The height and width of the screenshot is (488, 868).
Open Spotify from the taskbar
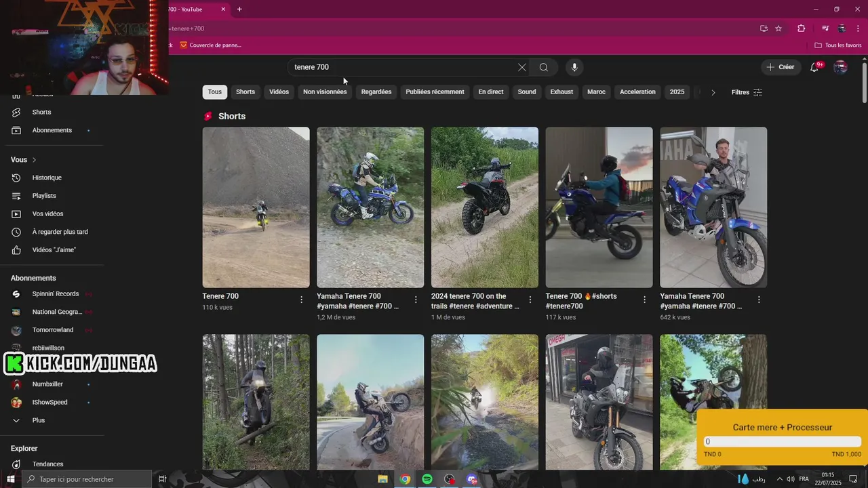tap(427, 479)
